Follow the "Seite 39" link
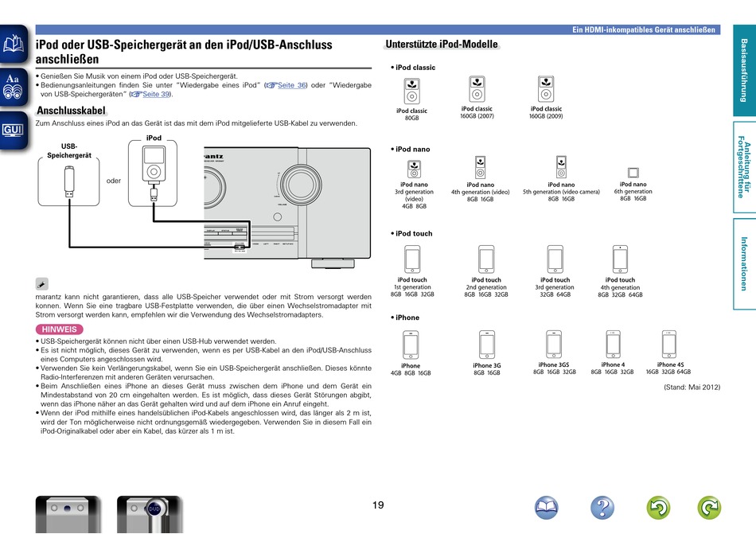Screen dimensions: 756x534 tap(155, 95)
